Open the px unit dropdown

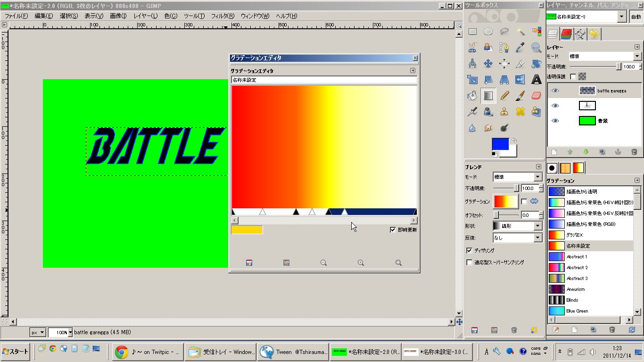(37, 332)
